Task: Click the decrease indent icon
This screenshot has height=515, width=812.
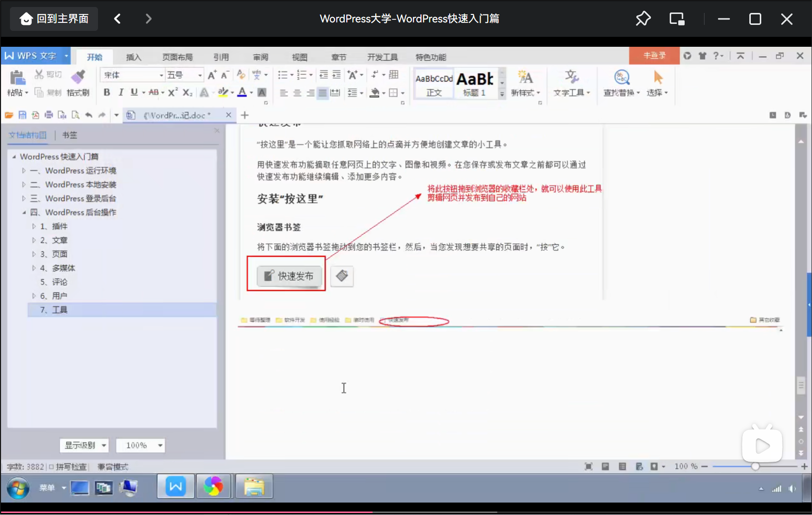Action: pos(323,75)
